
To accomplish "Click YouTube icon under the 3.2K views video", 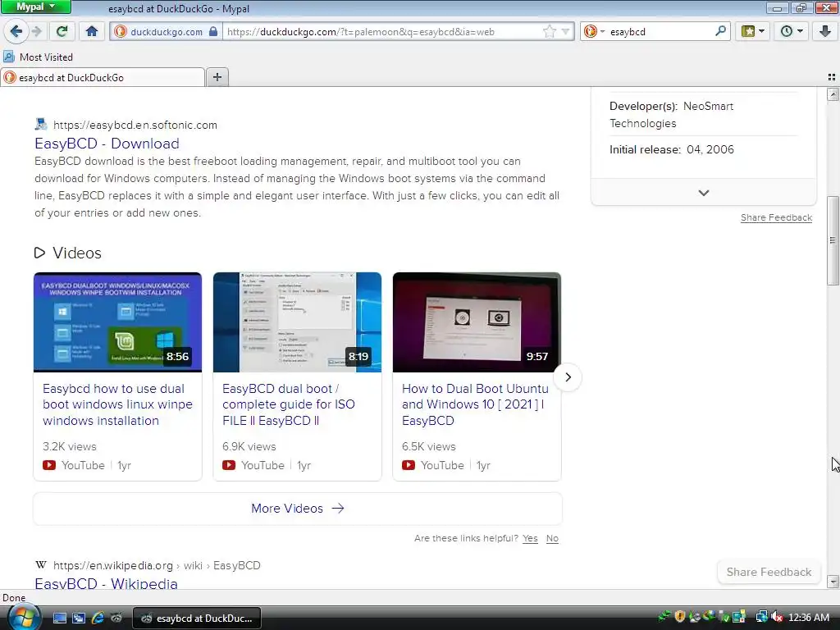I will (x=48, y=465).
